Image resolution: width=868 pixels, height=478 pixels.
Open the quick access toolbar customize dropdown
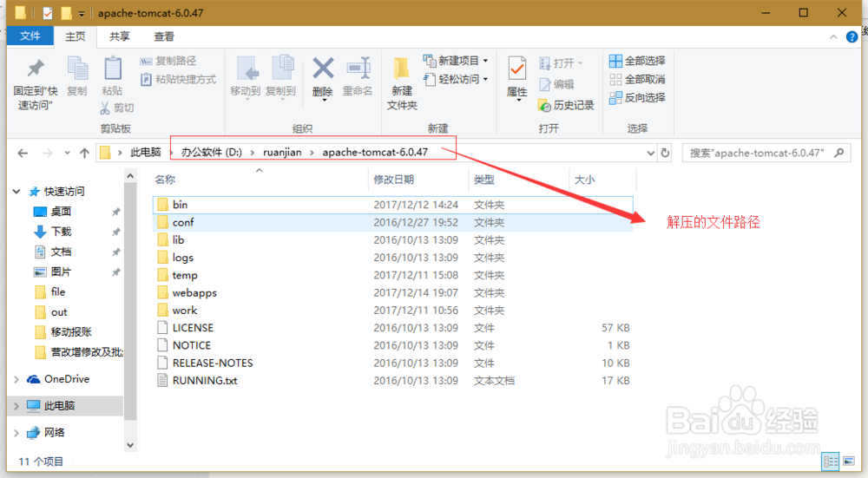82,13
